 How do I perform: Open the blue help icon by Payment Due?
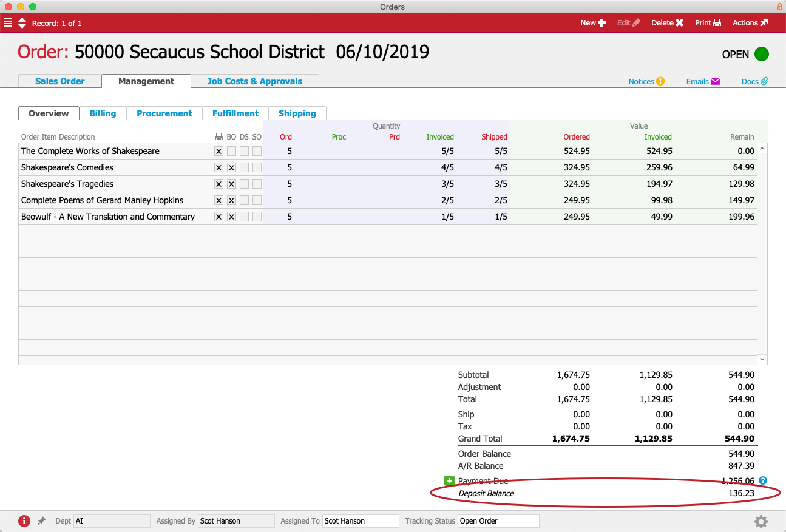763,480
